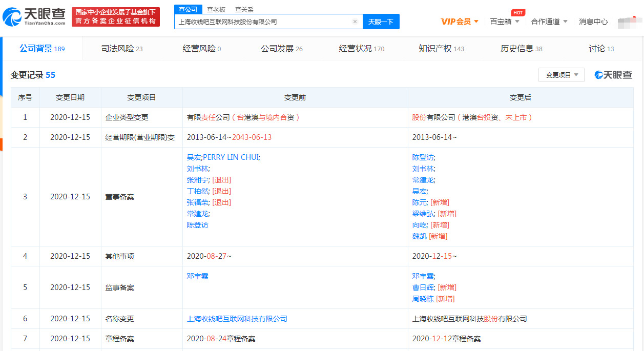Image resolution: width=644 pixels, height=351 pixels.
Task: Open newly added director 陈元 link
Action: pos(420,202)
